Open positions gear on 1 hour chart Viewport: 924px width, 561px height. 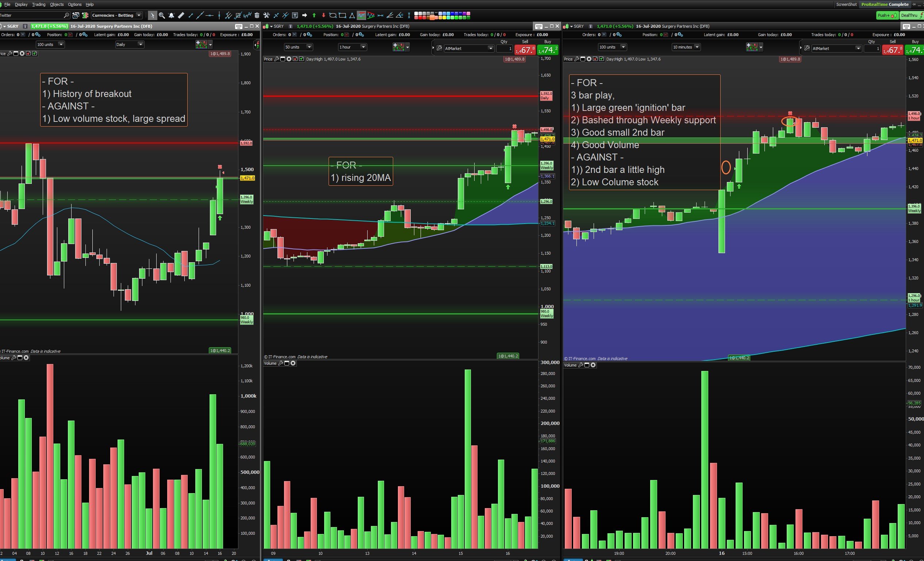coord(361,35)
